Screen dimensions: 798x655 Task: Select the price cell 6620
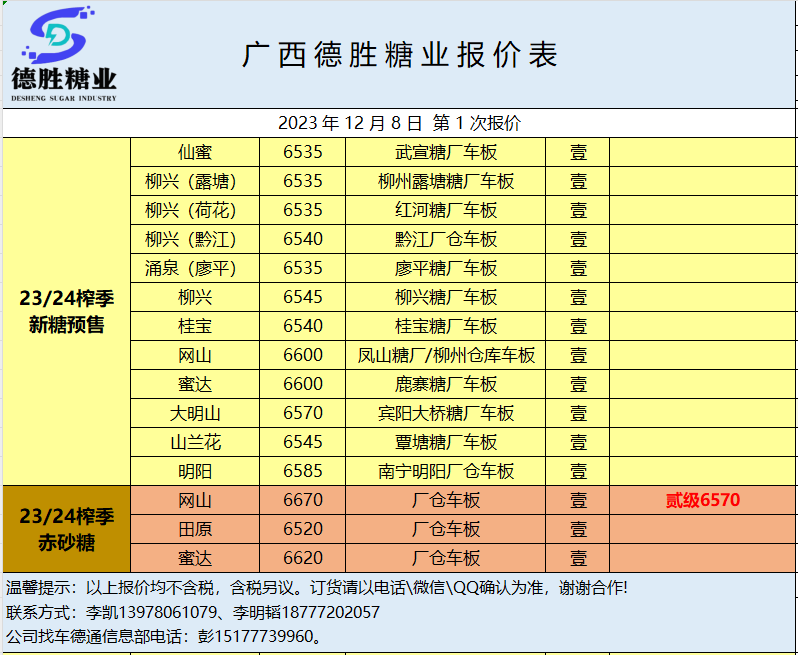(303, 558)
